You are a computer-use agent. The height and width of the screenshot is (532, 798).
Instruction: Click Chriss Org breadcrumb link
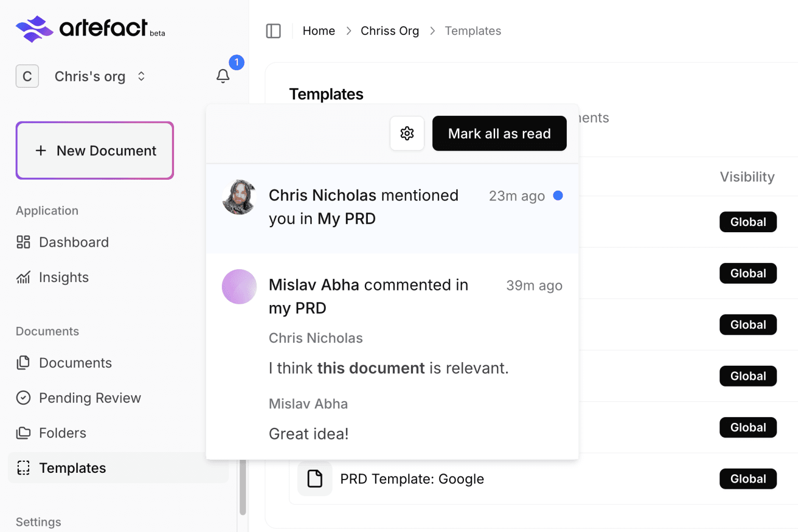pyautogui.click(x=390, y=31)
